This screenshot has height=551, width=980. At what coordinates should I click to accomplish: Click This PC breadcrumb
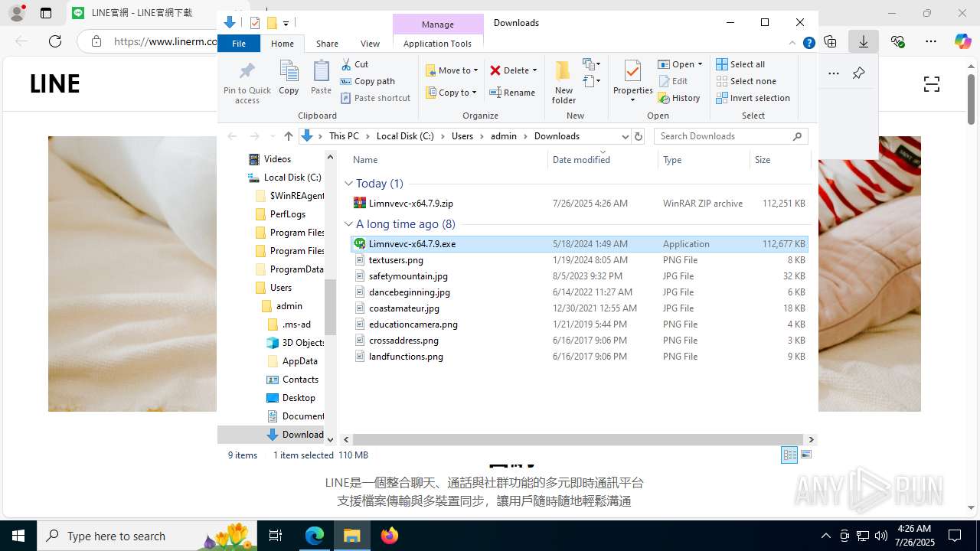(x=344, y=136)
